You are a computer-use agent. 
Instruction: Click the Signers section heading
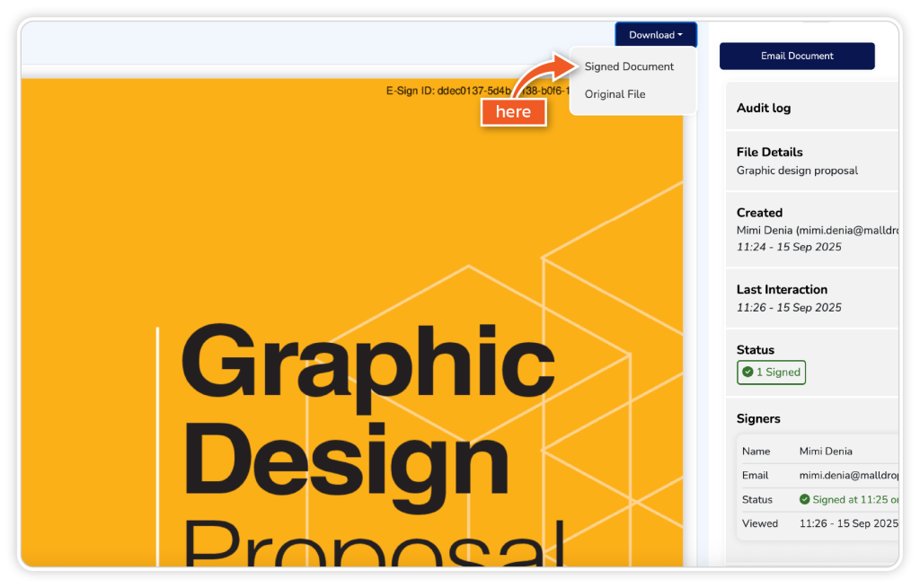[x=758, y=418]
